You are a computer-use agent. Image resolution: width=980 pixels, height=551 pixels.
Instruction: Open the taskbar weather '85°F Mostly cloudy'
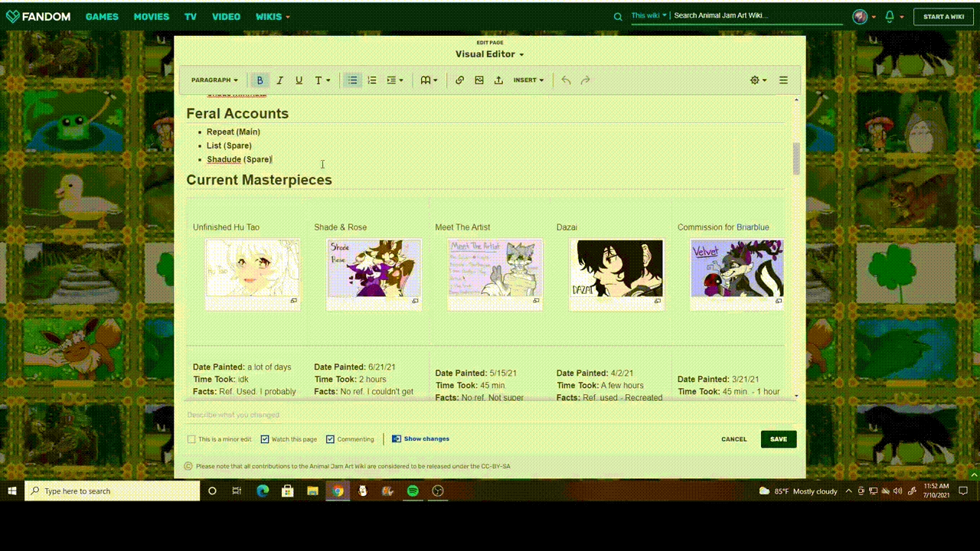[798, 491]
